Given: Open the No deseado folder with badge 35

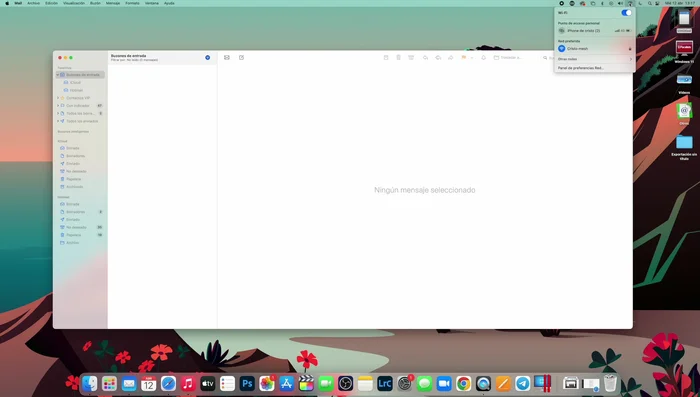Looking at the screenshot, I should click(x=80, y=227).
